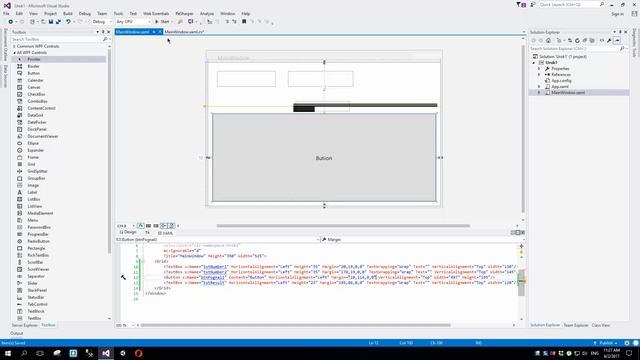This screenshot has width=640, height=360.
Task: Open the Debug configuration dropdown
Action: point(102,22)
